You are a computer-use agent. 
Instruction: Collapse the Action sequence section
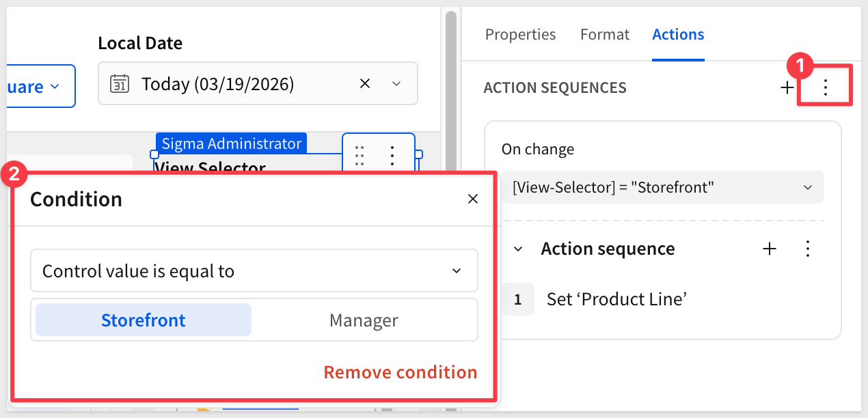click(518, 249)
